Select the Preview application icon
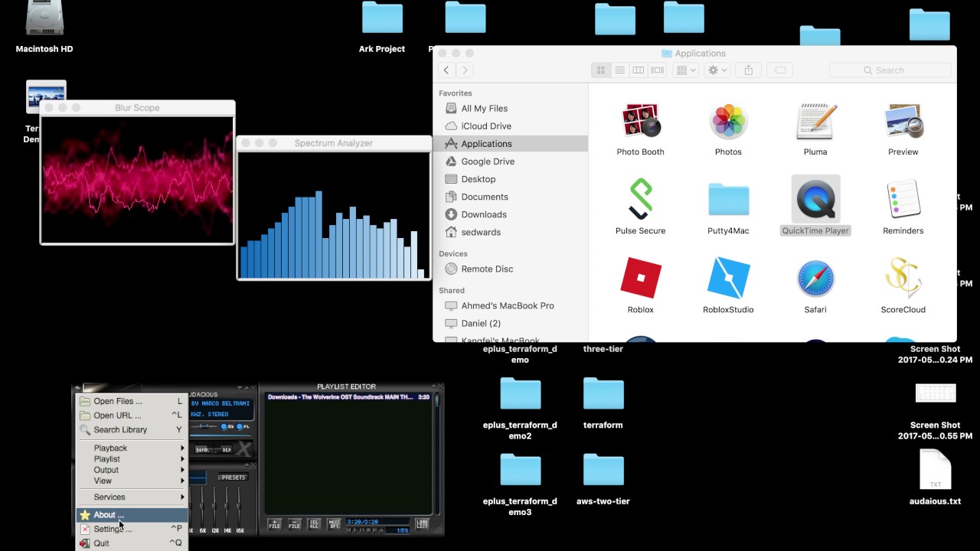Screen dimensions: 980x551 point(903,121)
